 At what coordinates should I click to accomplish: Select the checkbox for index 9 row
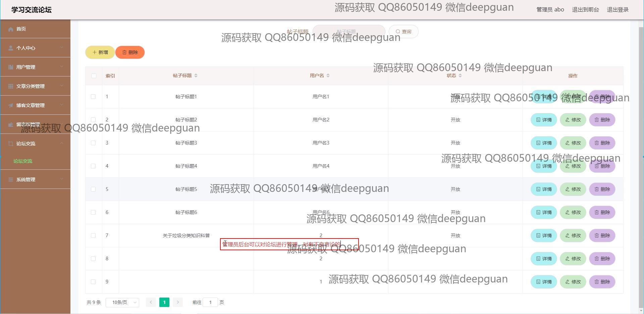[93, 282]
